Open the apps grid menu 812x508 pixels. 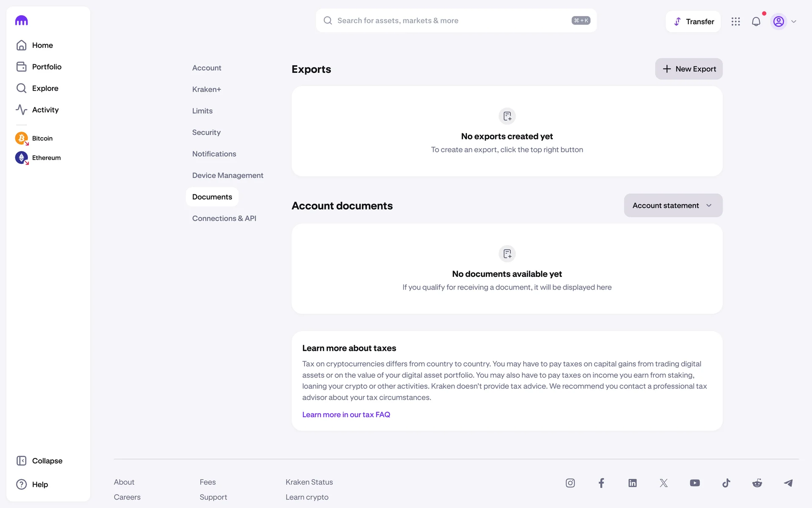735,22
